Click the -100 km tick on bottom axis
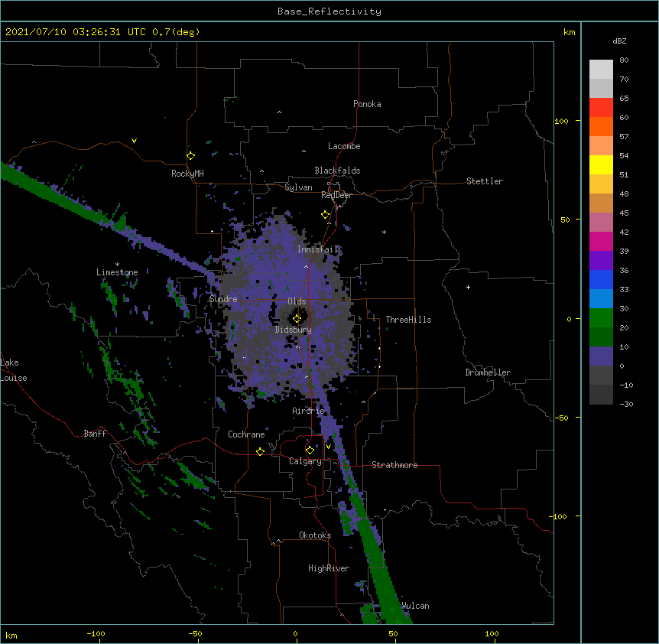 click(96, 633)
